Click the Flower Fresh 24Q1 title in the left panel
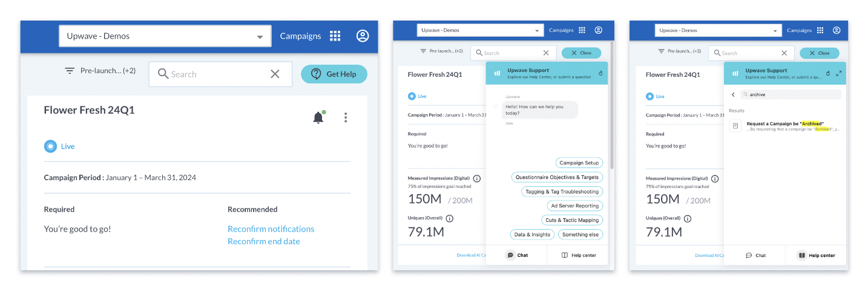Screen dimensions: 868x295 coord(89,110)
